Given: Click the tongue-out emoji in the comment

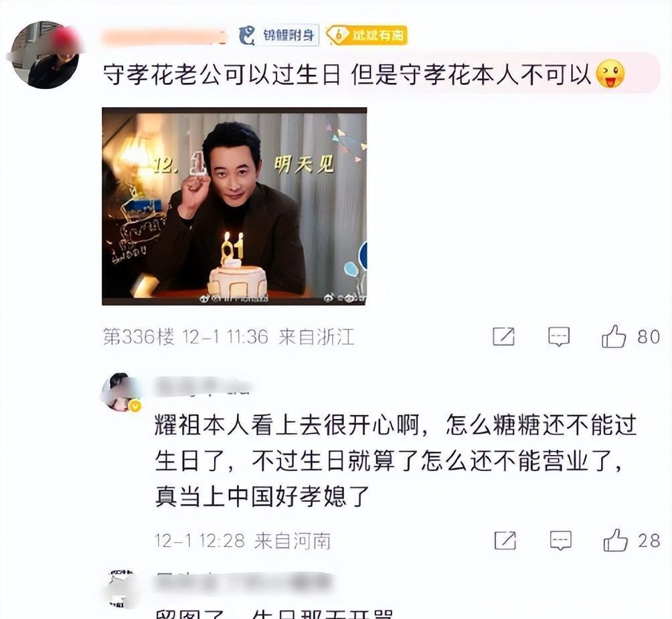Looking at the screenshot, I should coord(610,74).
